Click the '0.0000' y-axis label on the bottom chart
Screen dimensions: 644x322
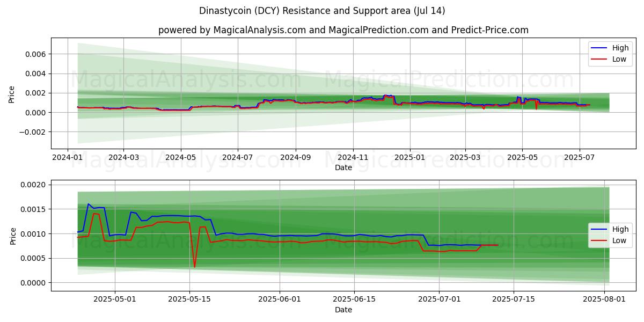click(x=34, y=283)
